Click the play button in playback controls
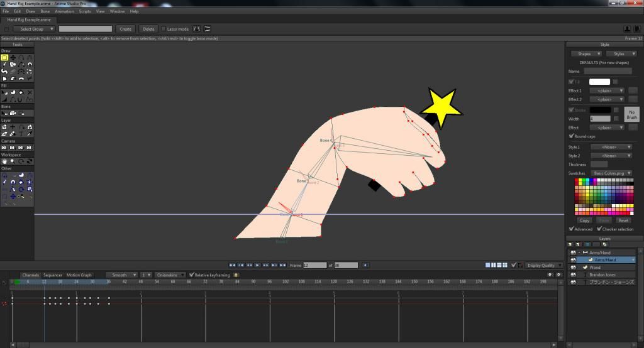The height and width of the screenshot is (348, 644). click(257, 265)
